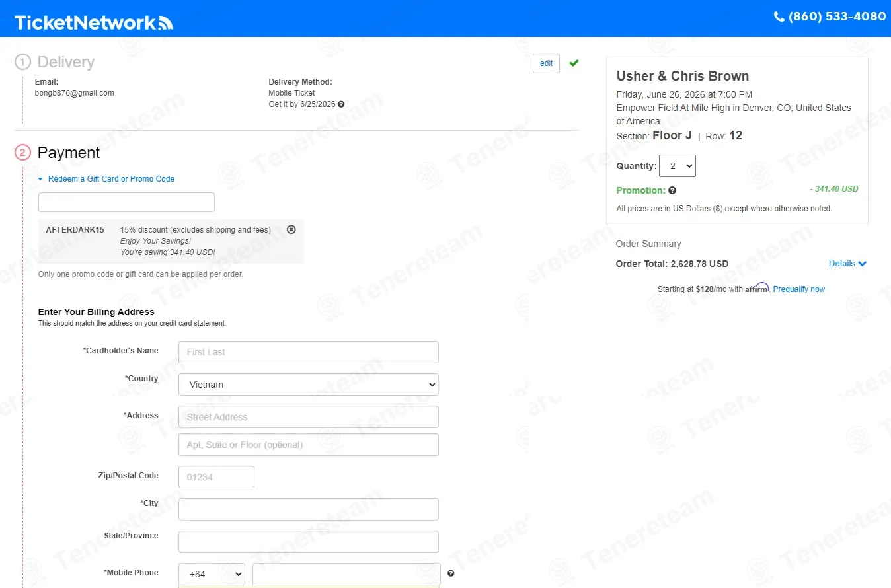Image resolution: width=891 pixels, height=588 pixels.
Task: Click the Order Total 2,628.78 USD text
Action: tap(672, 264)
